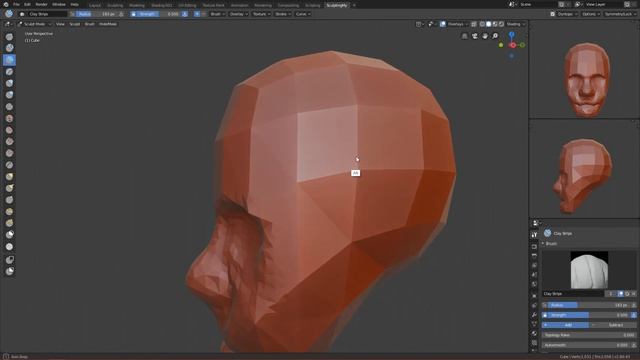Select the Simplify brush tool
Viewport: 640px width, 360px height.
point(9,235)
